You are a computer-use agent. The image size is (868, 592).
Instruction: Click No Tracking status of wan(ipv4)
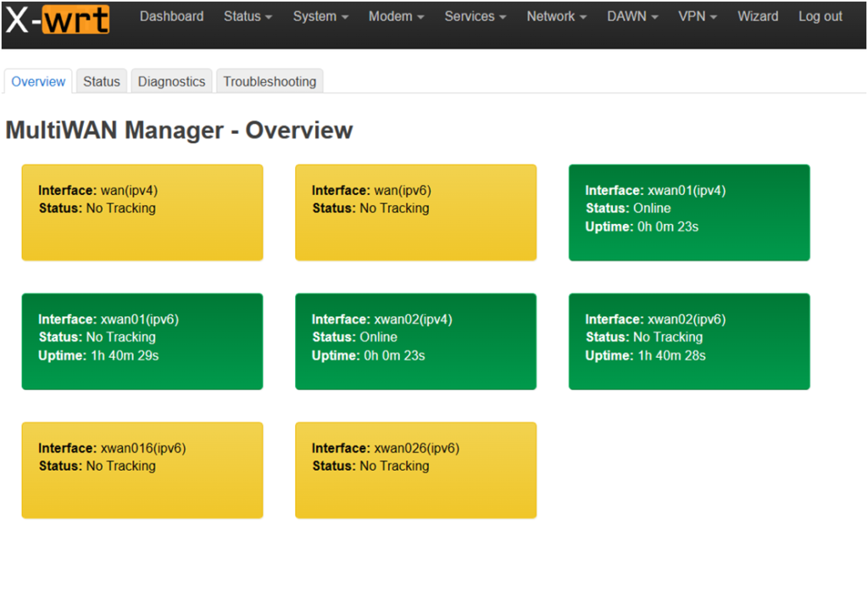point(120,209)
